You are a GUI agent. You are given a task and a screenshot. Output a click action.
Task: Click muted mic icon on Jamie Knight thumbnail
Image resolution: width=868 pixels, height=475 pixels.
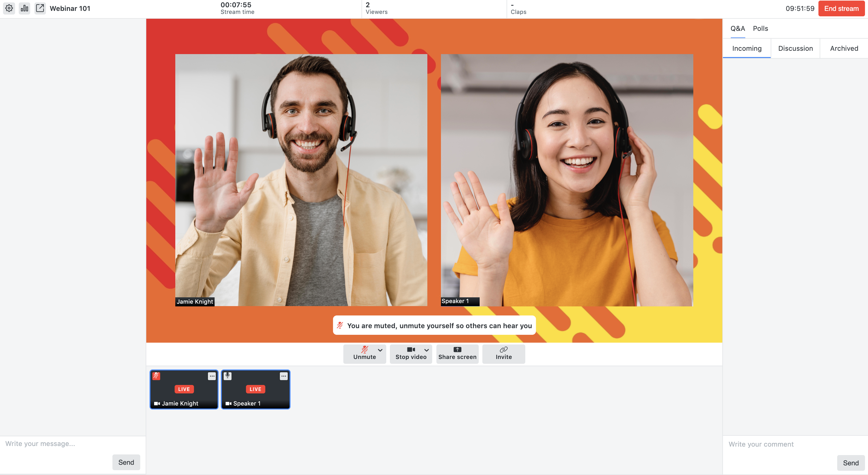point(156,376)
